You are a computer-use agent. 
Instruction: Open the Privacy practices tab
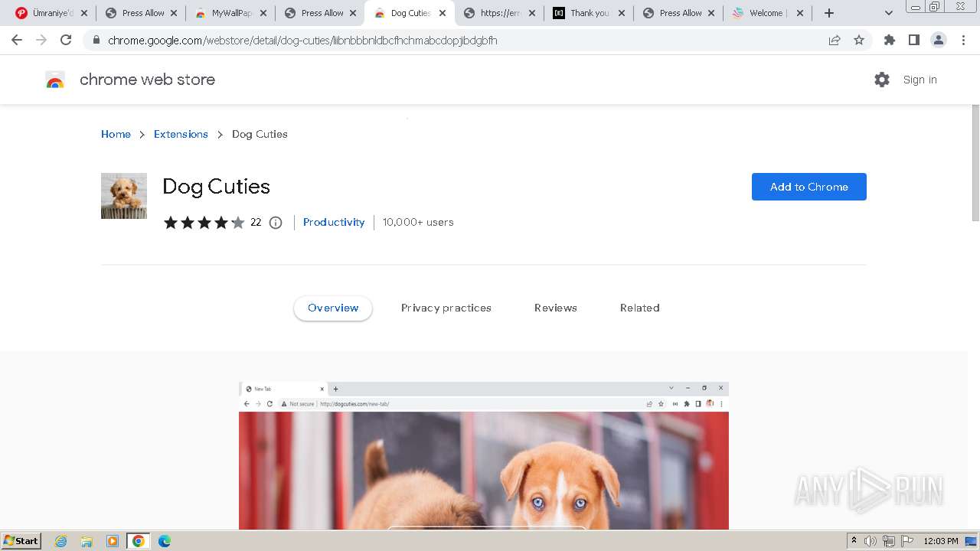[x=446, y=308]
